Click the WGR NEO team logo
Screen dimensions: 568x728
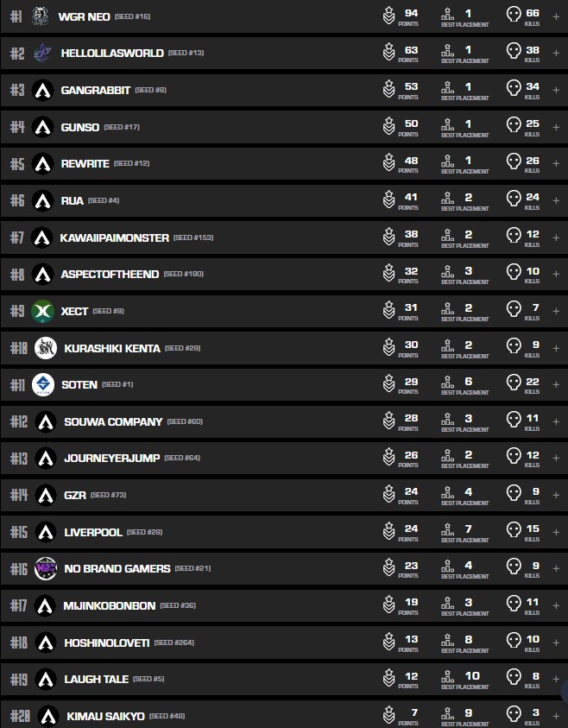pos(41,16)
